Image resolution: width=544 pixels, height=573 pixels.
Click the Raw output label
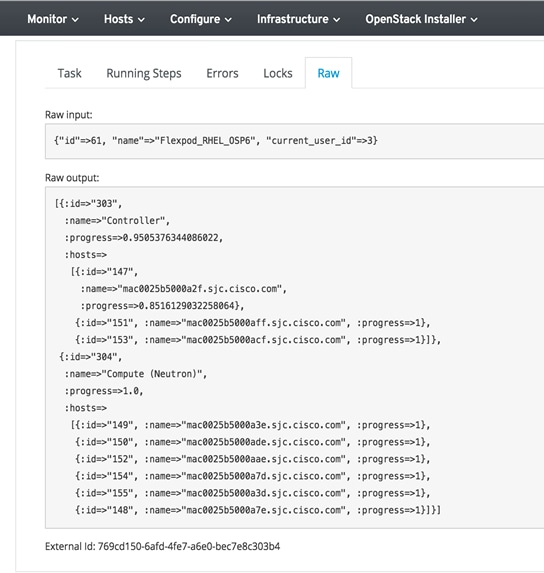72,178
